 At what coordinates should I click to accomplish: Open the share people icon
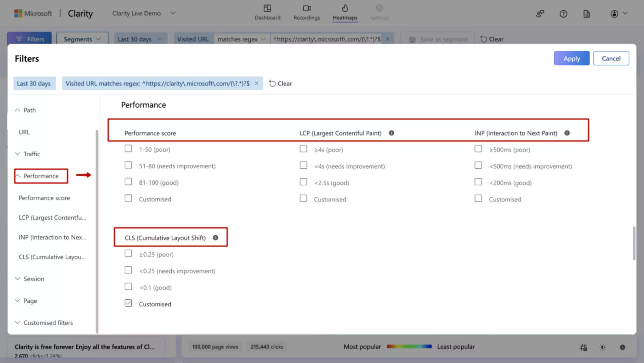(x=540, y=14)
